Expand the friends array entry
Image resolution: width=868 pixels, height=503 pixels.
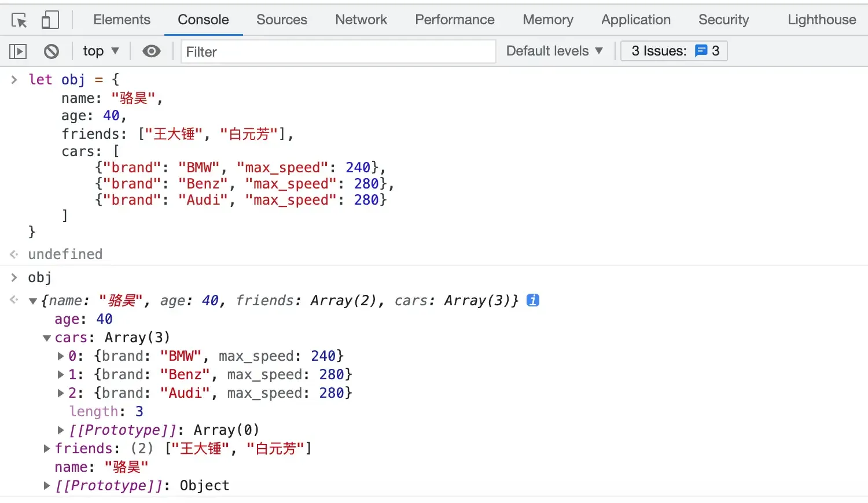(x=46, y=448)
